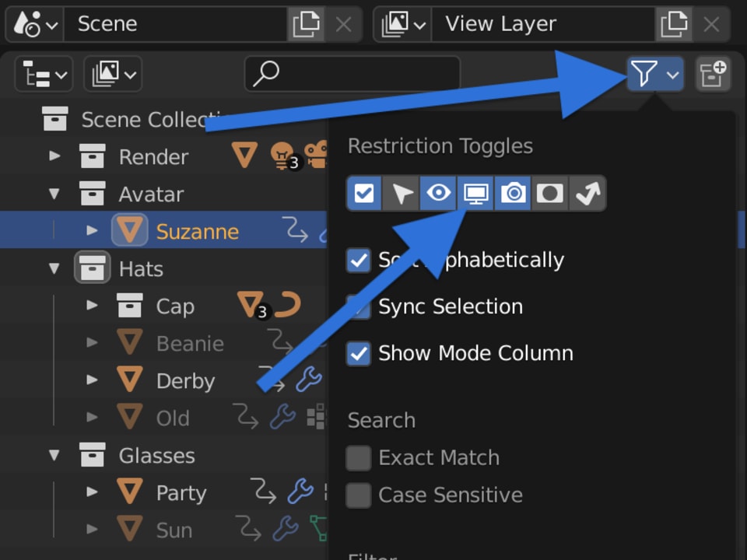Viewport: 747px width, 560px height.
Task: Click the outliner search field
Action: tap(352, 73)
